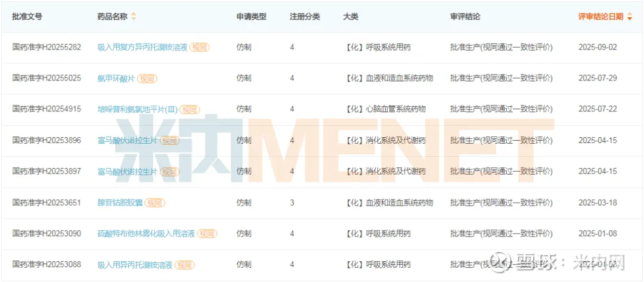Select approval number 国药准字H20253651
The width and height of the screenshot is (644, 282).
[x=47, y=202]
